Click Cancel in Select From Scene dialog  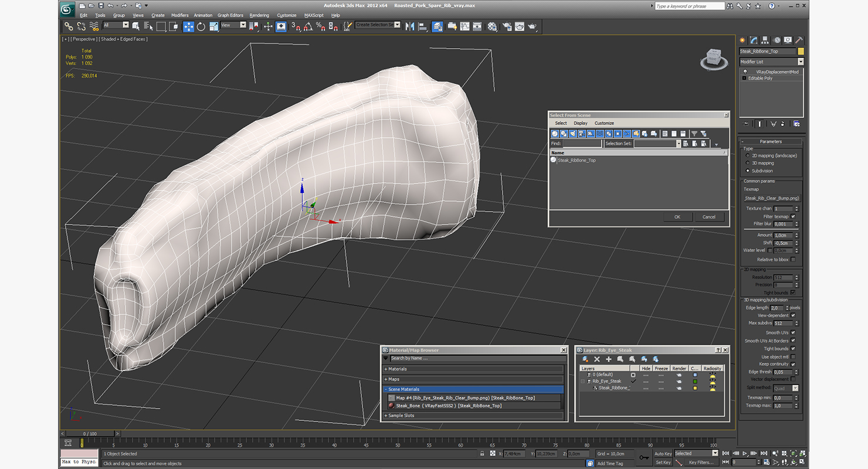click(x=709, y=217)
